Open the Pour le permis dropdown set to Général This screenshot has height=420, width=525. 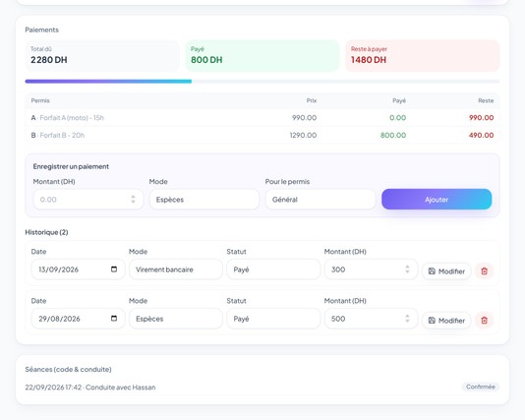pos(321,200)
